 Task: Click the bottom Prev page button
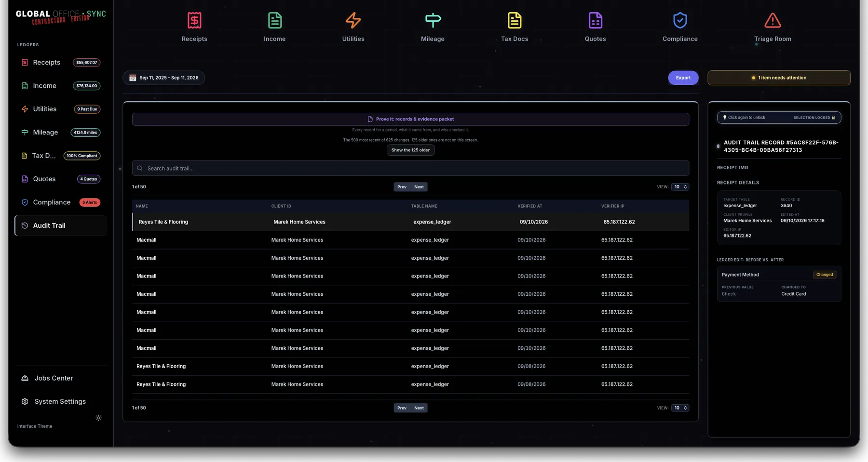402,408
